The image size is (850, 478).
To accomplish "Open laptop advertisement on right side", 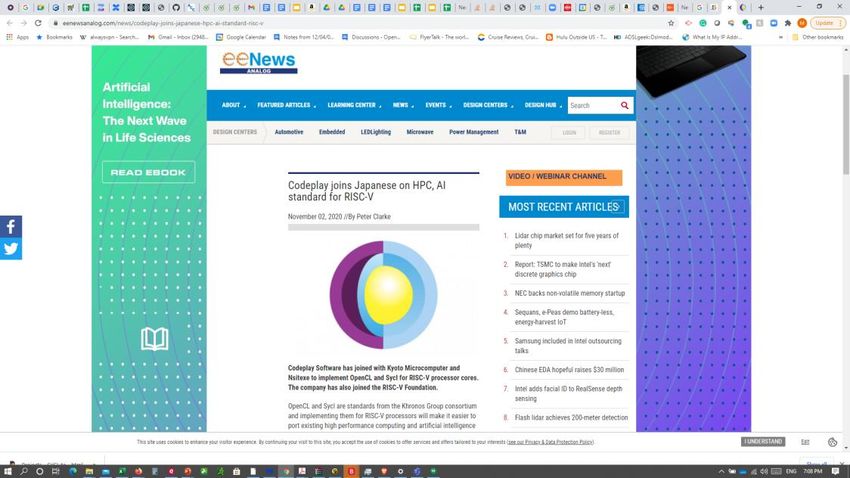I will pos(693,238).
